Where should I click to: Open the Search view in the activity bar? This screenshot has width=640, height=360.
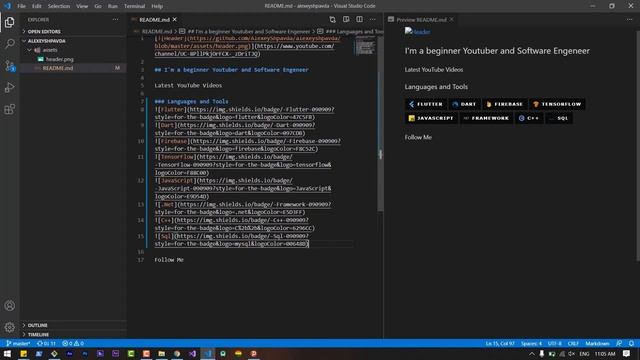coord(10,43)
